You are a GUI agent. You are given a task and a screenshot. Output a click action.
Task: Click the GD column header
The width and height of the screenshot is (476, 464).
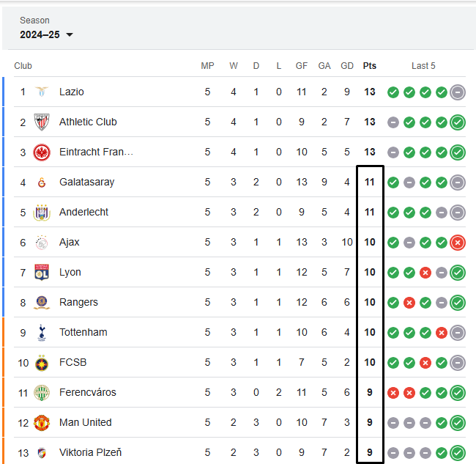tap(347, 66)
